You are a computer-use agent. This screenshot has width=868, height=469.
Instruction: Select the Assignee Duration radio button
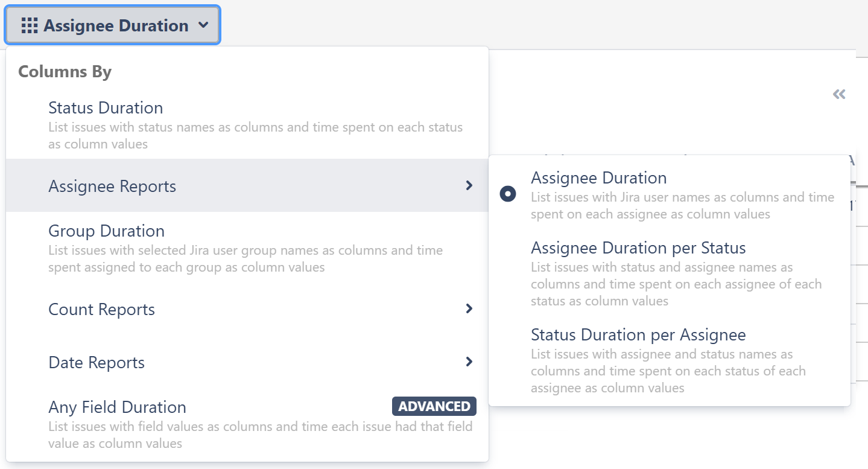point(508,194)
